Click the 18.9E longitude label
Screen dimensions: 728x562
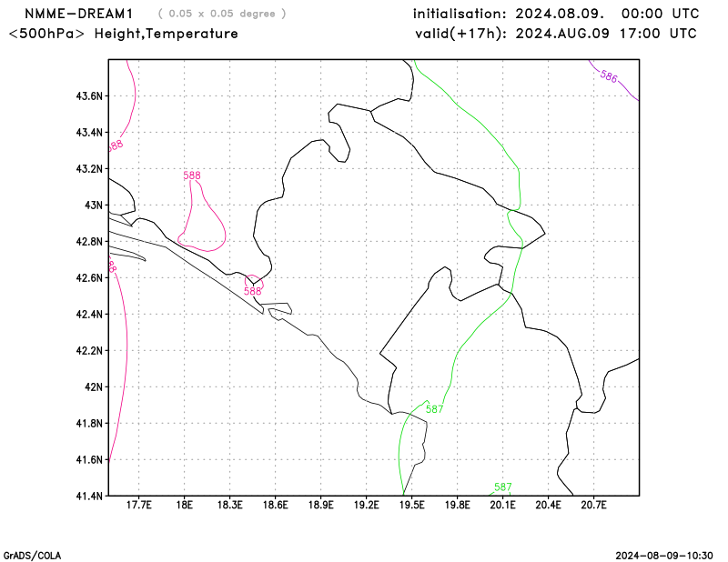tap(321, 505)
